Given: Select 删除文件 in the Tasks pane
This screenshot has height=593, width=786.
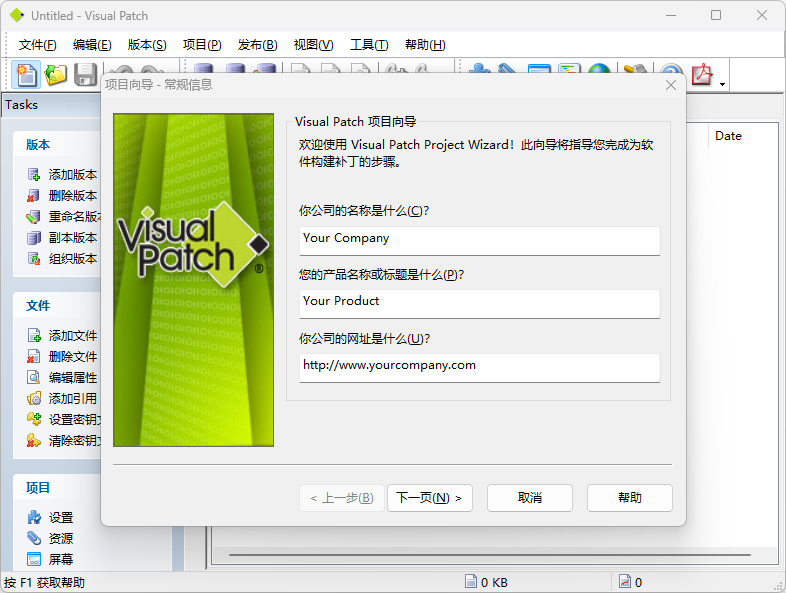Looking at the screenshot, I should coord(62,356).
